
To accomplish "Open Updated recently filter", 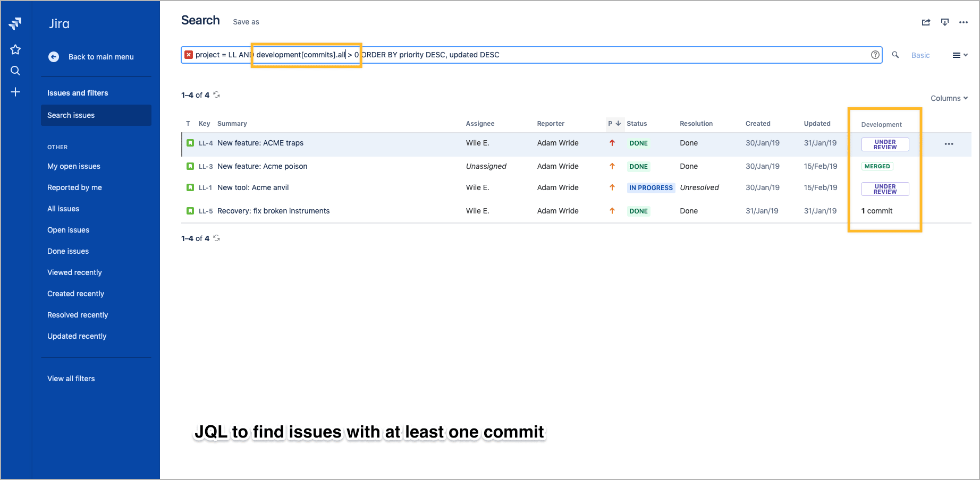I will [77, 336].
